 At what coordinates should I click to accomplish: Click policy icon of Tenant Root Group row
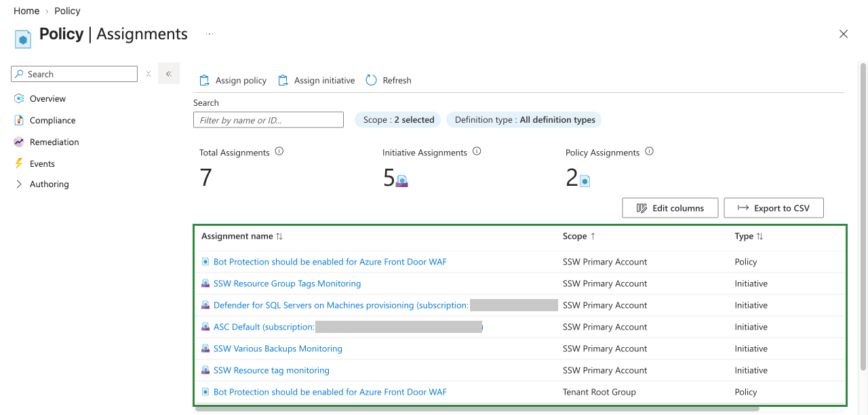coord(205,392)
